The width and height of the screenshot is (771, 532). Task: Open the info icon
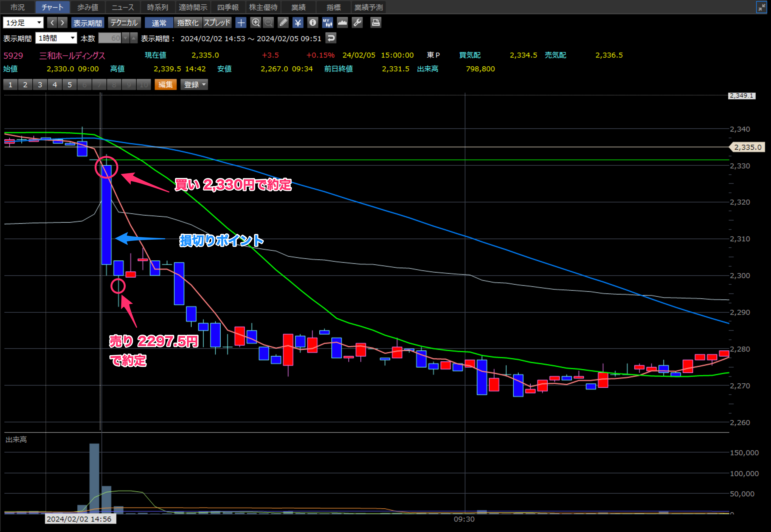point(313,23)
